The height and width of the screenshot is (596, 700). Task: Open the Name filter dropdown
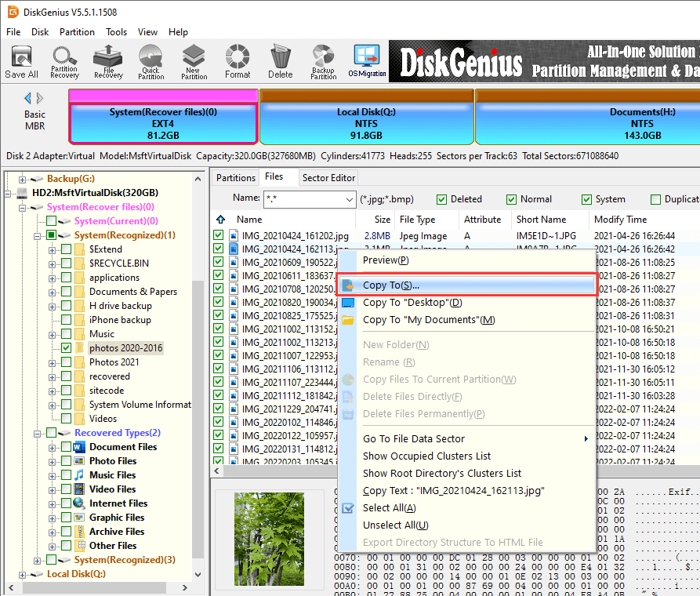coord(348,199)
